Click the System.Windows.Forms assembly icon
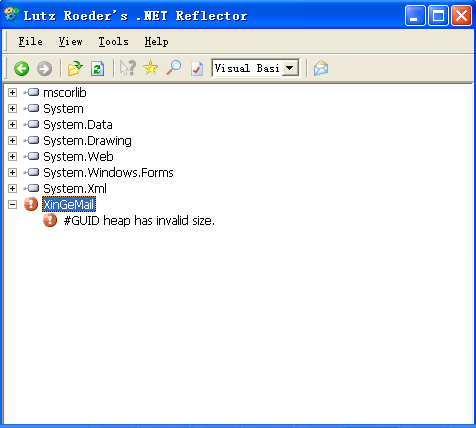The image size is (476, 428). pyautogui.click(x=31, y=172)
